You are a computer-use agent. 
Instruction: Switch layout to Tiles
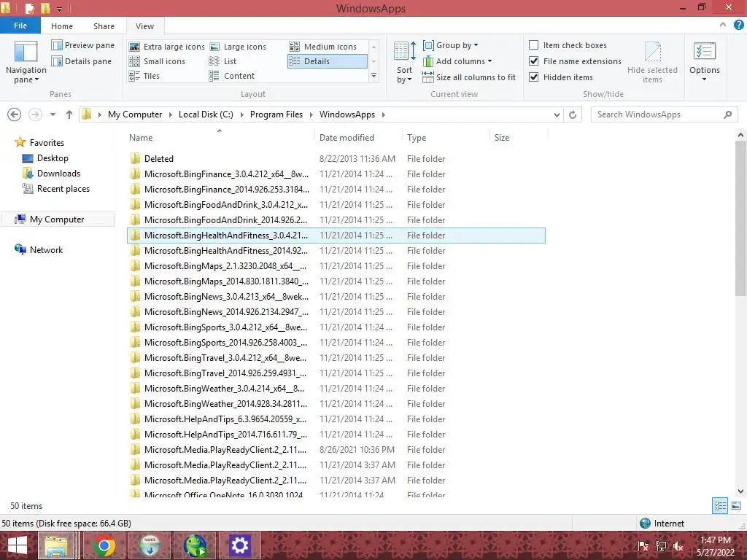click(144, 76)
